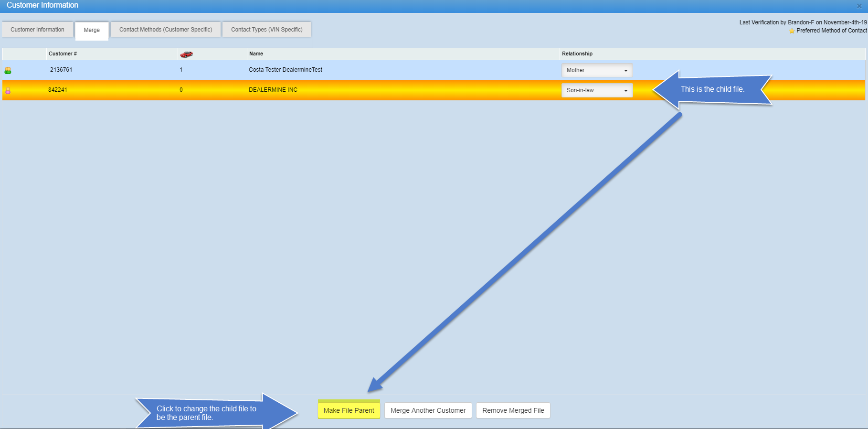Screen dimensions: 868x429
Task: Select the Costa Tester DealermineTest row name
Action: (285, 70)
